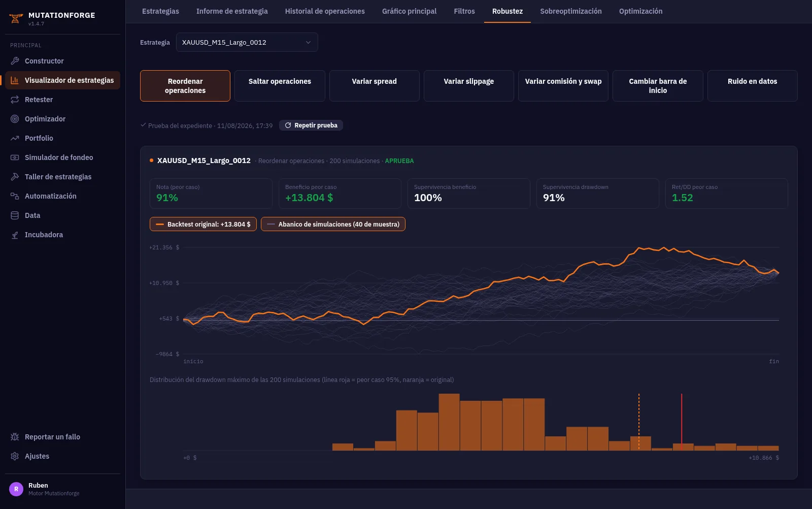This screenshot has width=812, height=509.
Task: Choose the Ruido en datos test
Action: point(753,86)
